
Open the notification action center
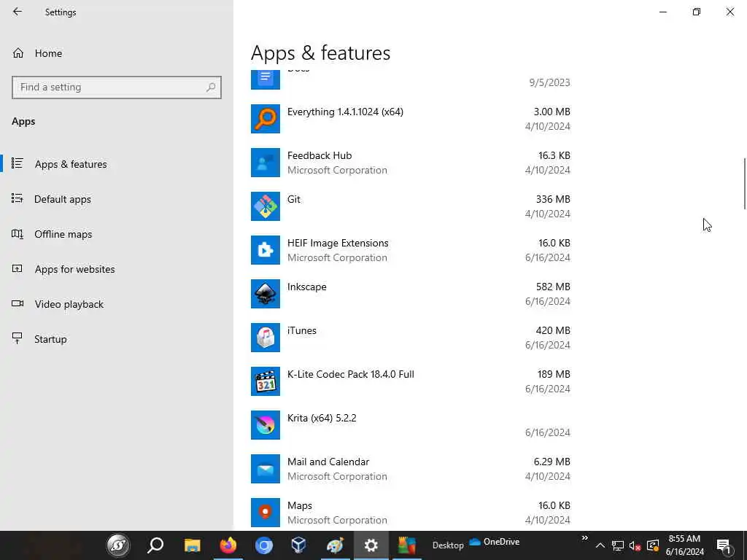coord(724,545)
